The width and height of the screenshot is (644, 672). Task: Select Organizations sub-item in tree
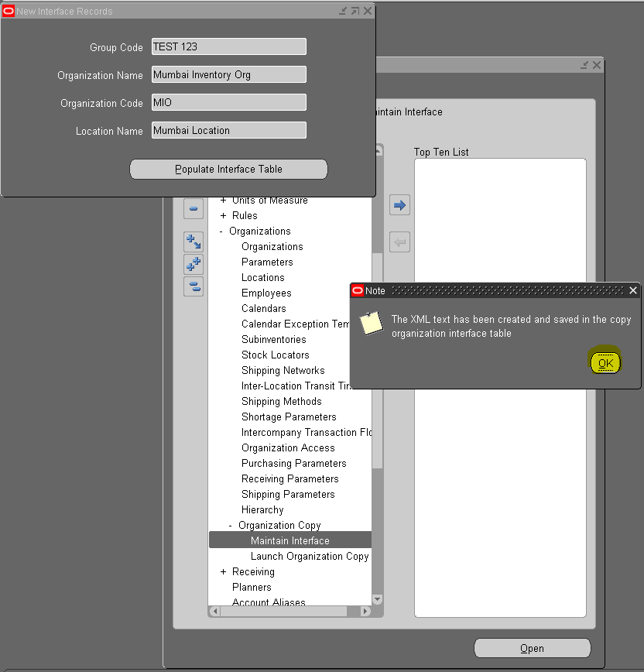[272, 247]
